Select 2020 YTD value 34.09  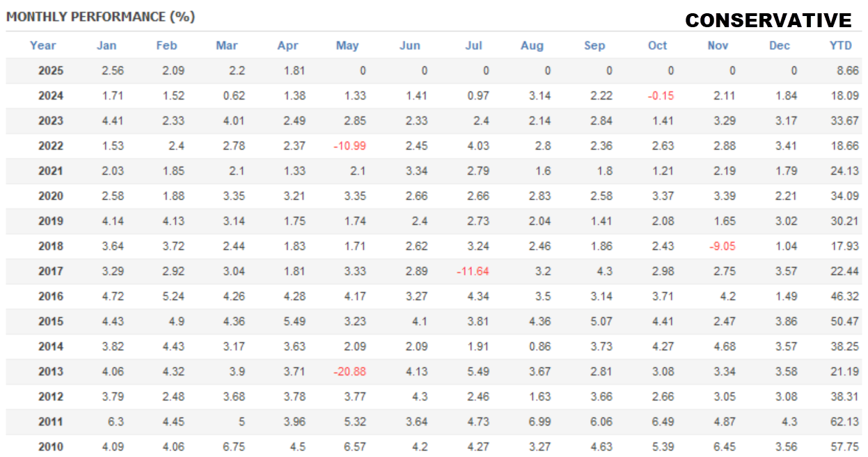click(x=846, y=196)
